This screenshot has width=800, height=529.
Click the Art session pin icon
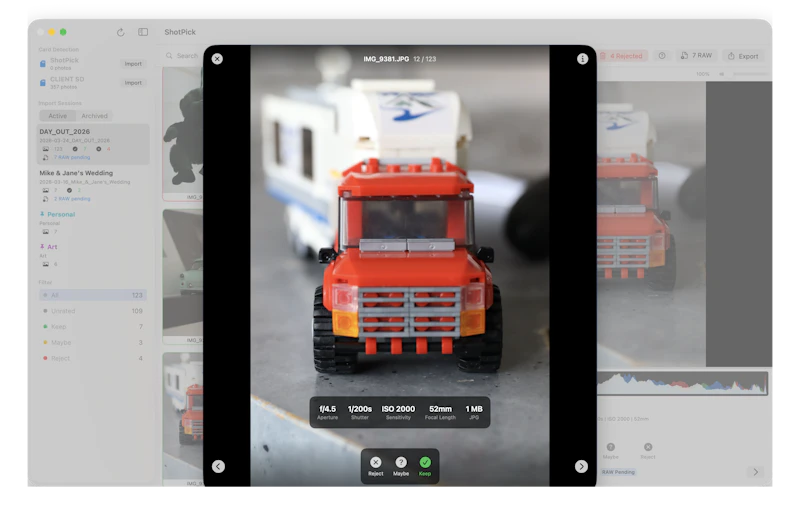point(42,246)
